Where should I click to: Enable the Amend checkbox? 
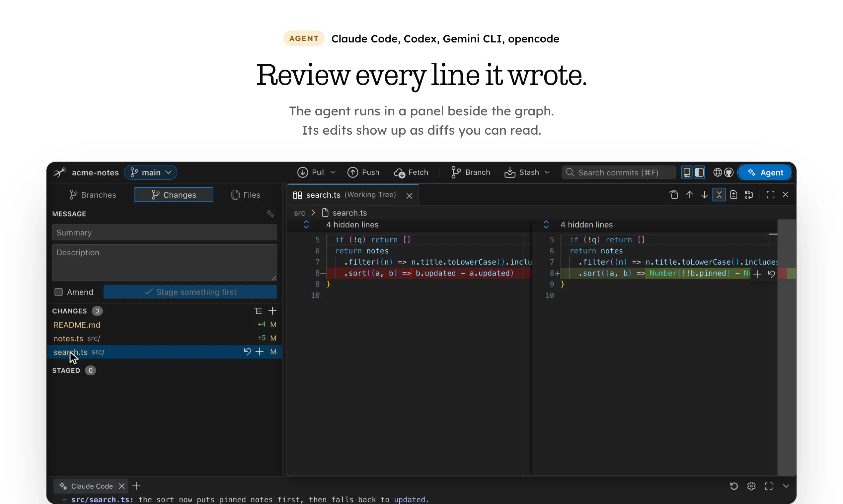click(58, 292)
